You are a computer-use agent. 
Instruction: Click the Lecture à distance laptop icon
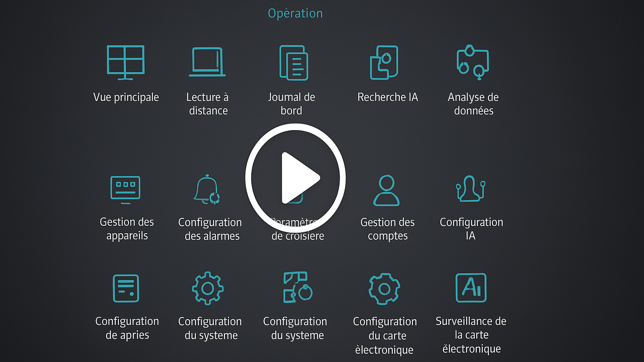(x=207, y=62)
